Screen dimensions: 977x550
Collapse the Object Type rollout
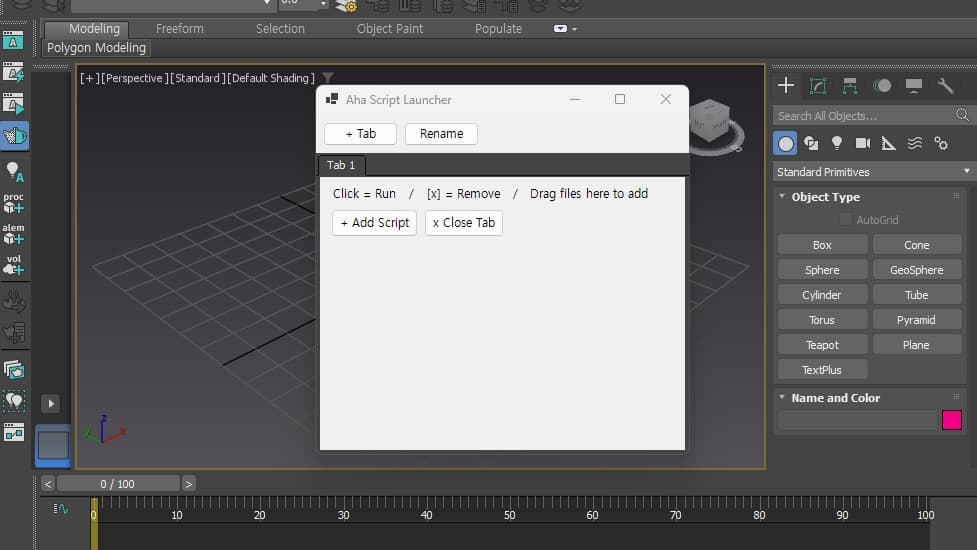[782, 196]
